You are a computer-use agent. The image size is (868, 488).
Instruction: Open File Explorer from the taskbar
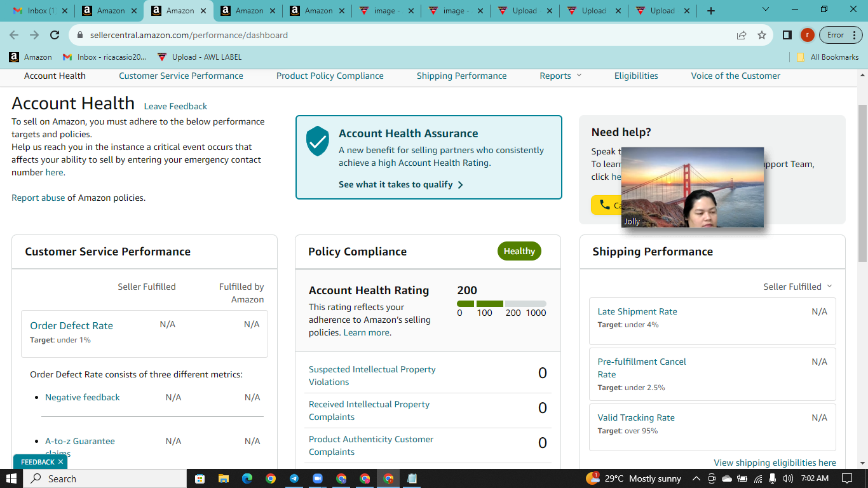[x=223, y=478]
